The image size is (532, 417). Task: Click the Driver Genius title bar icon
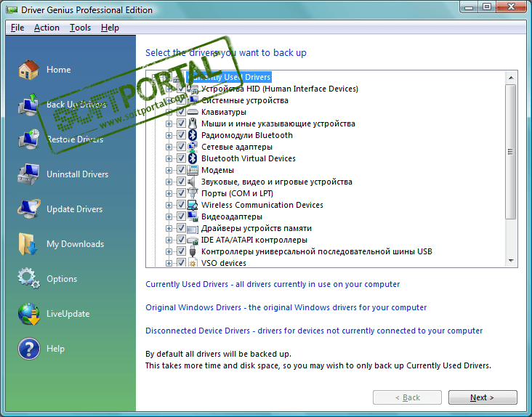tap(12, 10)
